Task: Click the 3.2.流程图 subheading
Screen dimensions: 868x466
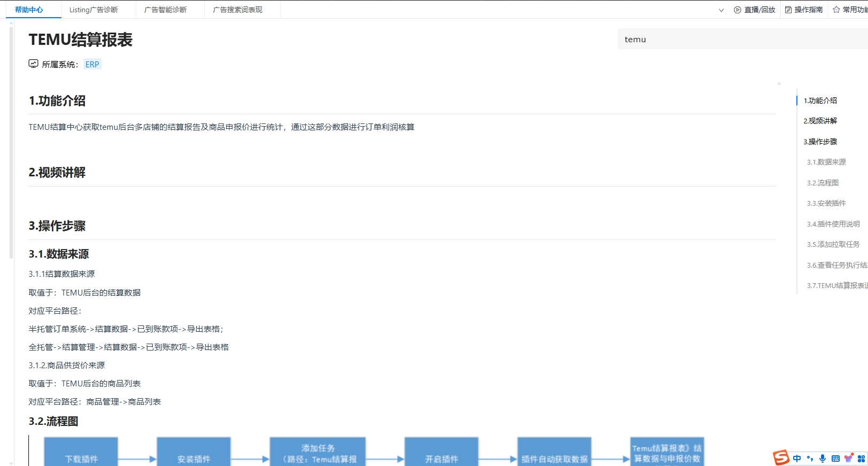Action: (53, 421)
